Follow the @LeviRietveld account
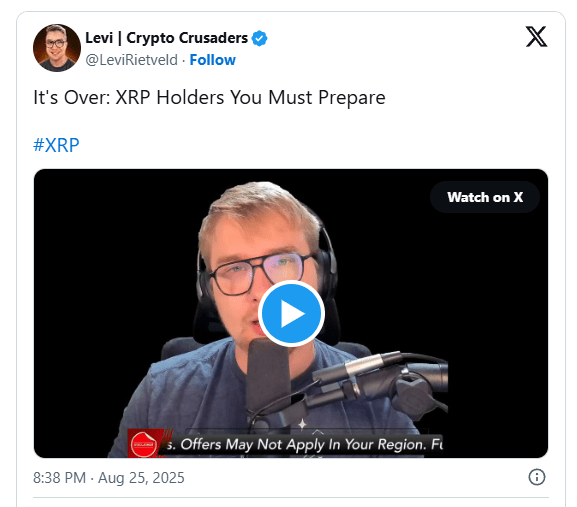577x507 pixels. click(212, 60)
